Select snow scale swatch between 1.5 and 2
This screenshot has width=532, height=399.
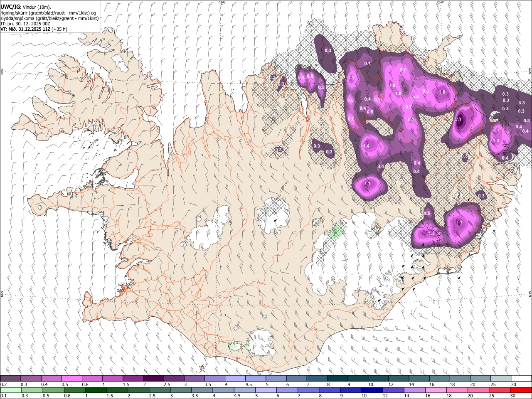[133, 378]
